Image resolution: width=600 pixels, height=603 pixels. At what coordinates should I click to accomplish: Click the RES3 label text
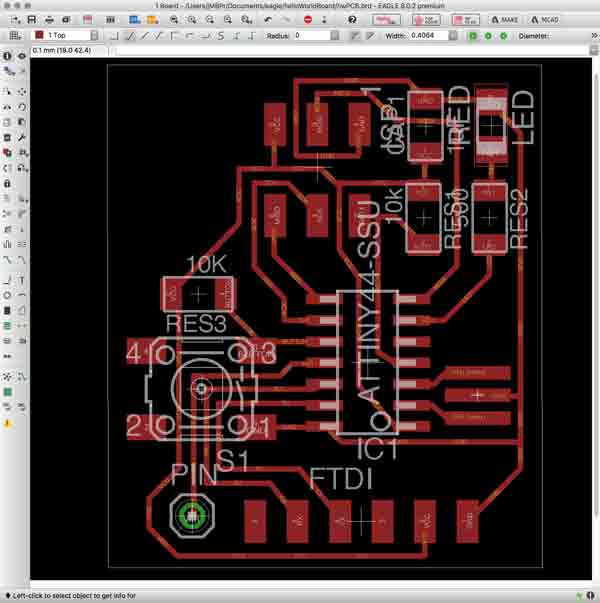pyautogui.click(x=196, y=324)
